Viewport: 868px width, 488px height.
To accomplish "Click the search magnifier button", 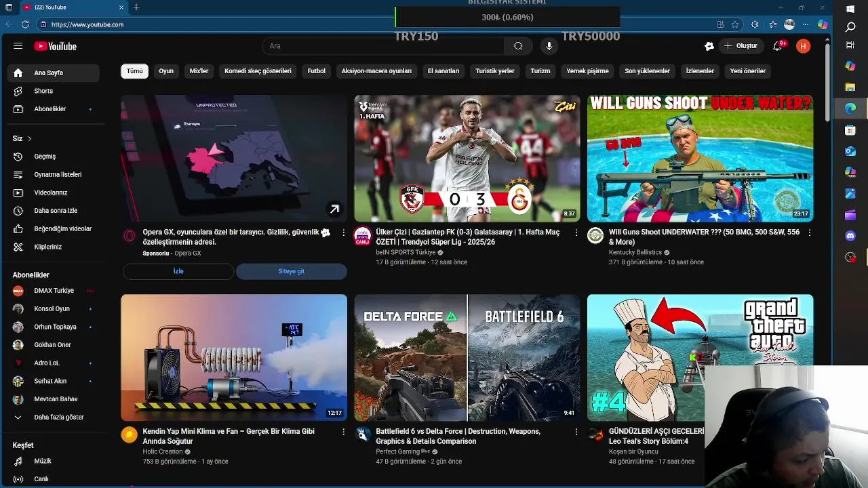I will pos(518,46).
